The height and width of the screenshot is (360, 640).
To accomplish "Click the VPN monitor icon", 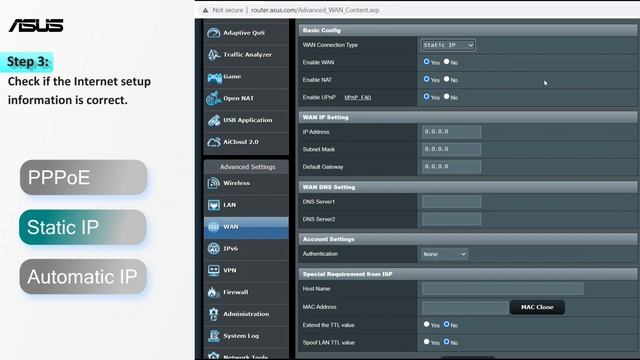I will (213, 270).
